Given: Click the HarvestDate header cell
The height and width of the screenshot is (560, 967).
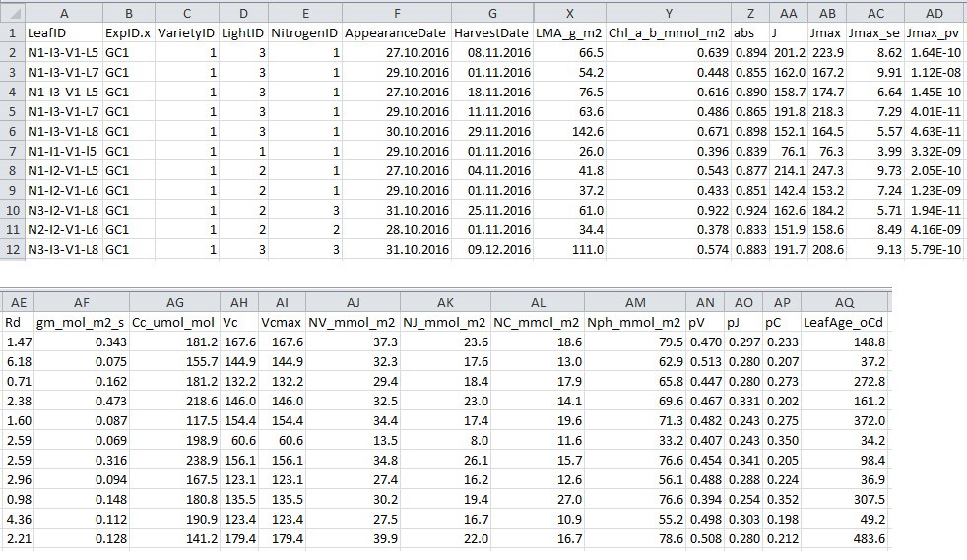Looking at the screenshot, I should (x=491, y=33).
